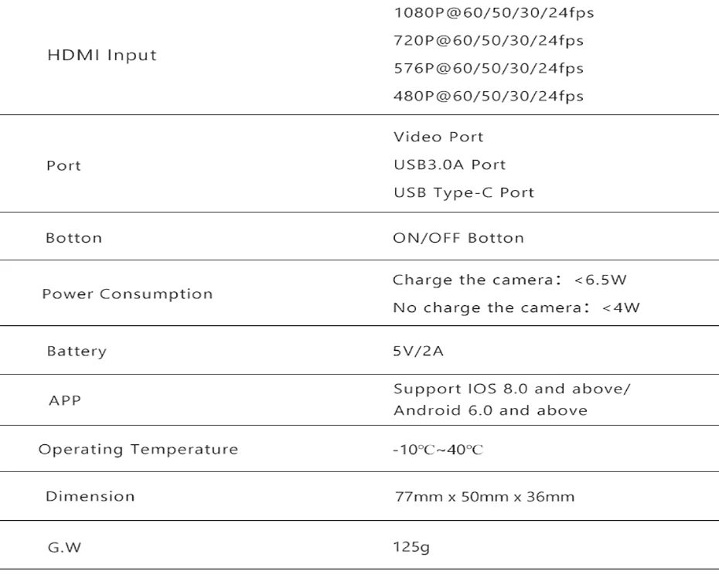Click the USB3.0A Port entry

(x=449, y=165)
